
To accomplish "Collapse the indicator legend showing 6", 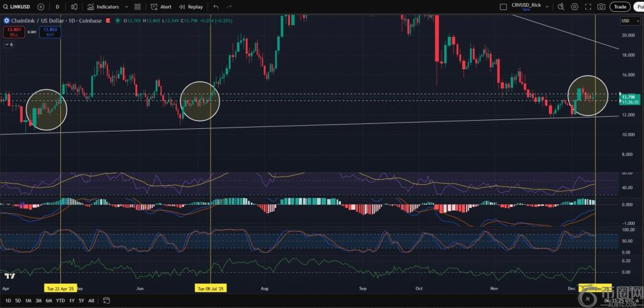I will coord(9,45).
